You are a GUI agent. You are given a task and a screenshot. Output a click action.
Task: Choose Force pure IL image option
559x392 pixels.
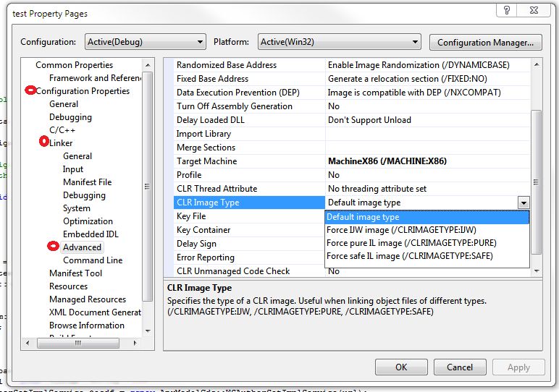tap(426, 243)
